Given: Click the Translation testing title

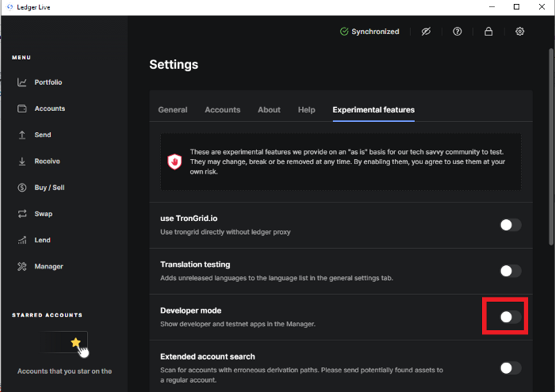Looking at the screenshot, I should [195, 265].
